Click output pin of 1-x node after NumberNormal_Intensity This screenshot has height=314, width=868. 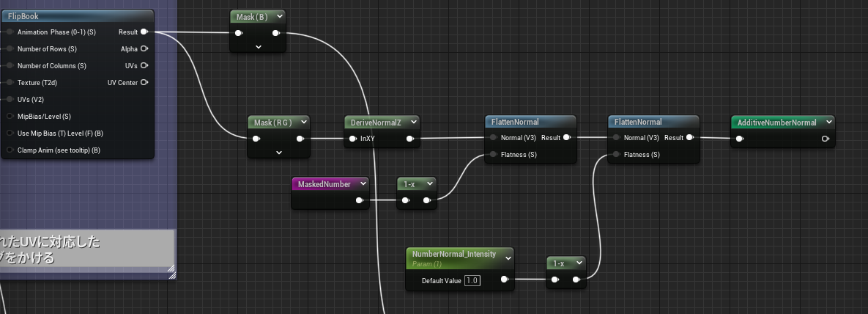[x=576, y=280]
